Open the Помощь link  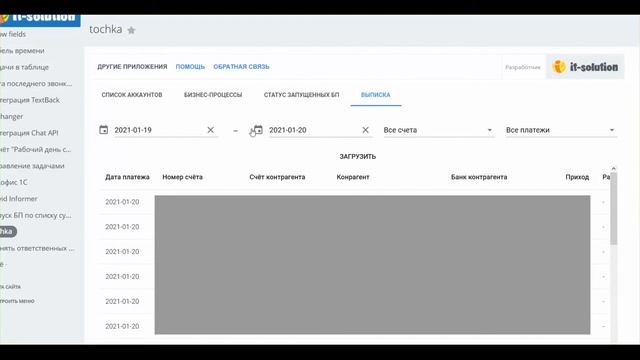(190, 67)
